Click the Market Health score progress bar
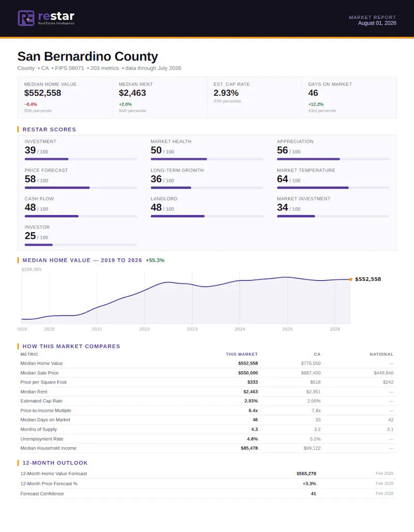 coord(207,159)
